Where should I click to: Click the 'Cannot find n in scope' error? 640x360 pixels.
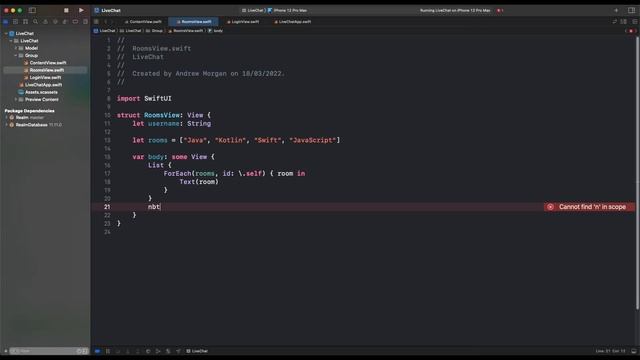coord(589,207)
